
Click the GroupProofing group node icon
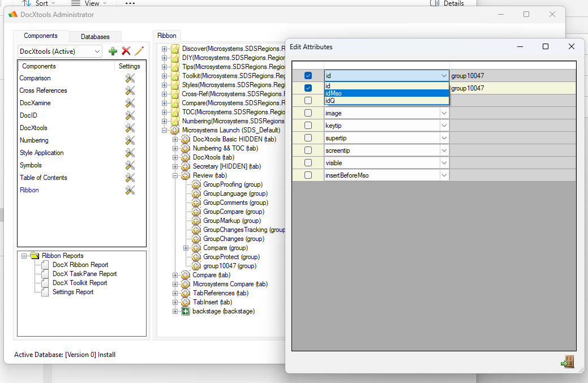[196, 184]
